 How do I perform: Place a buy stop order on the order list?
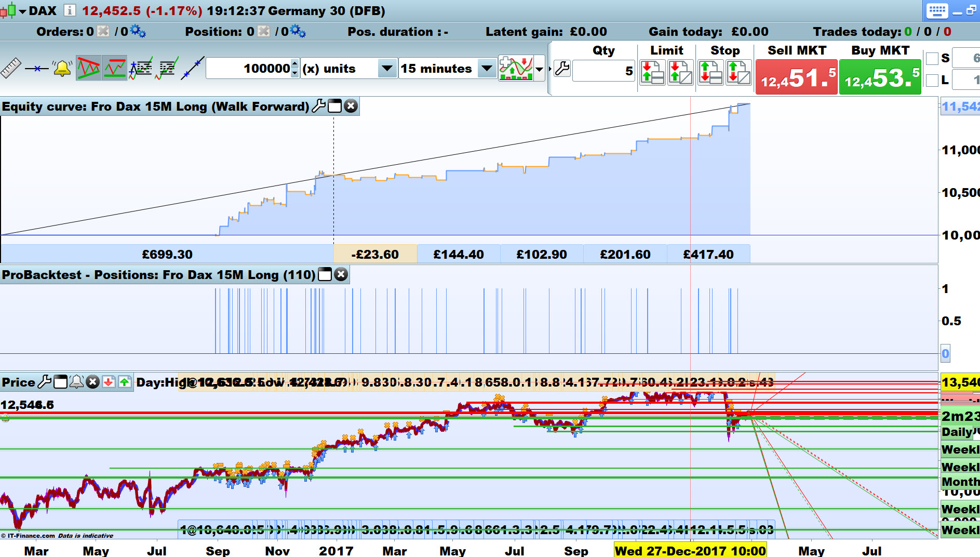coord(710,72)
